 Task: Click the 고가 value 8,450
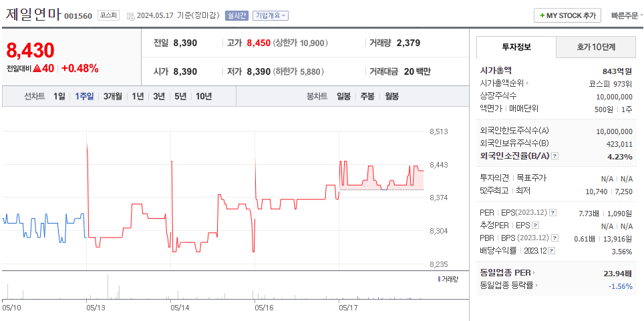tap(259, 43)
